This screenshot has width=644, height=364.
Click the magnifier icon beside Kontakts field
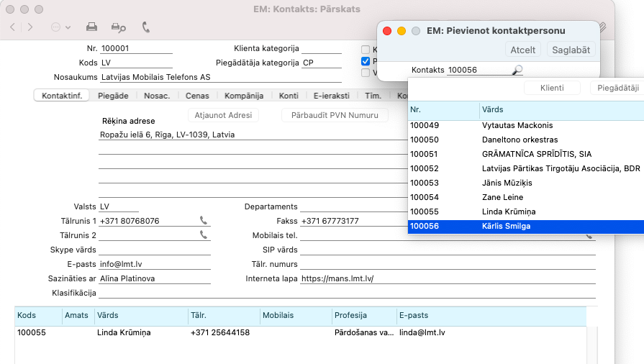click(x=517, y=70)
